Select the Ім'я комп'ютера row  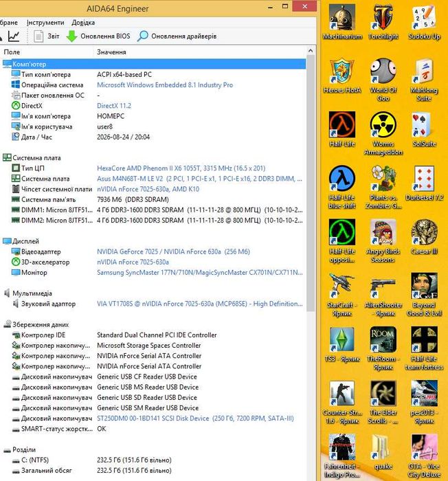pyautogui.click(x=153, y=116)
